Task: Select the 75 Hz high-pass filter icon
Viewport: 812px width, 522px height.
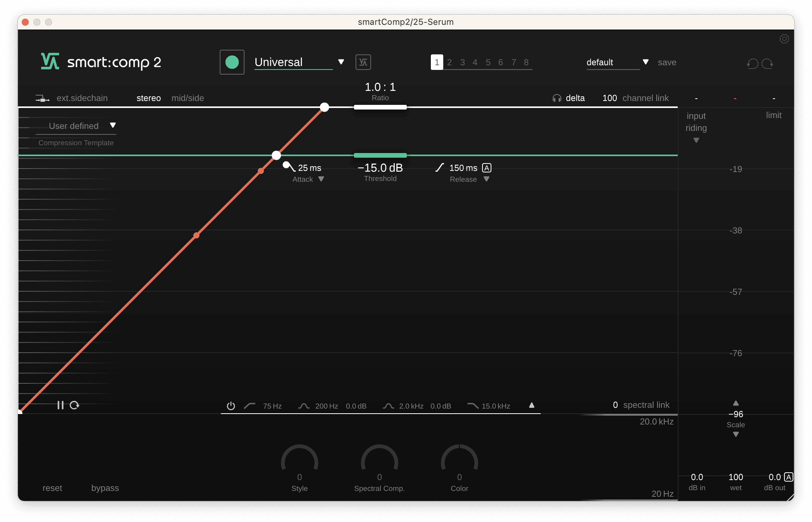Action: [250, 406]
